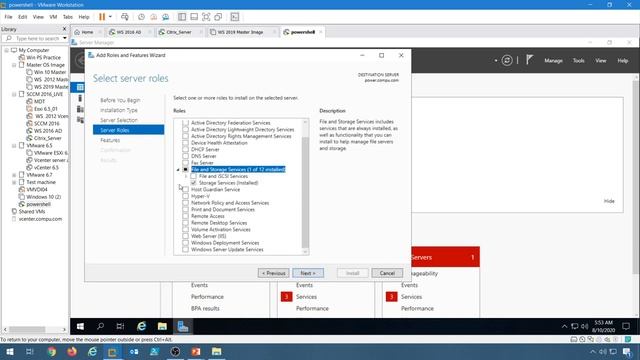The height and width of the screenshot is (360, 640).
Task: Expand the VMware 6.7 folder
Action: click(x=14, y=175)
